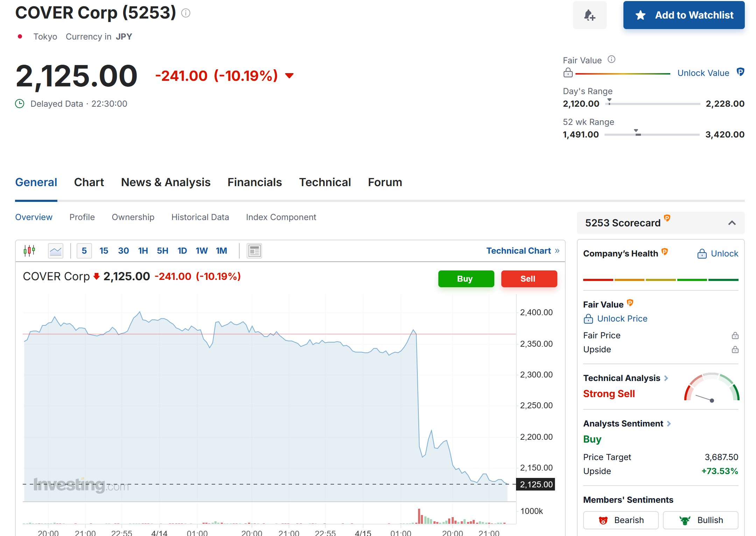Create a price alert with bell icon
The image size is (756, 536).
pyautogui.click(x=589, y=15)
